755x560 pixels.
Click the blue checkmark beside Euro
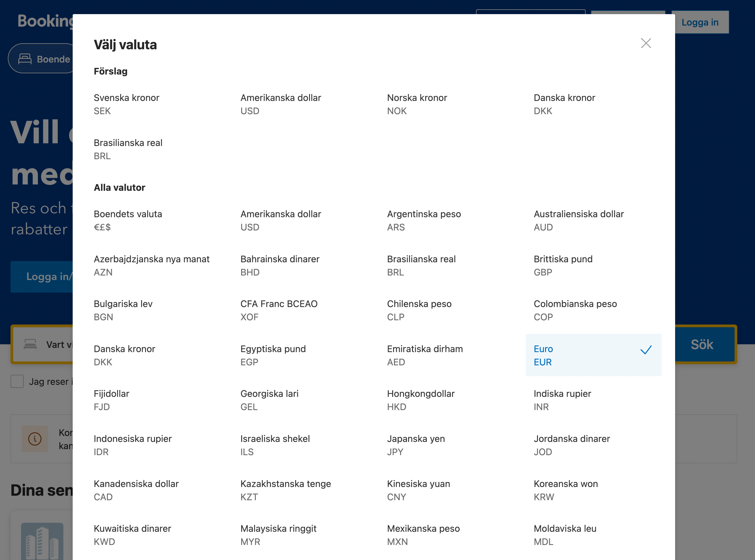click(x=646, y=350)
